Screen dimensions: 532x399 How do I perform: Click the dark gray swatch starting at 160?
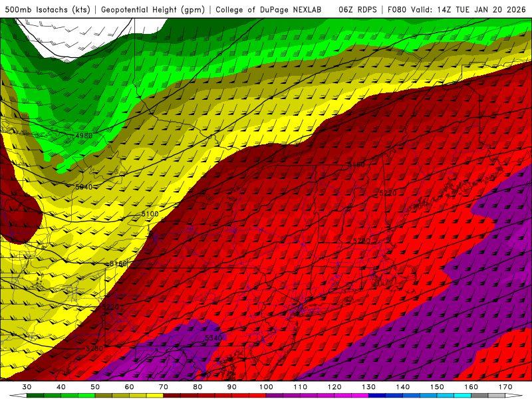[479, 396]
